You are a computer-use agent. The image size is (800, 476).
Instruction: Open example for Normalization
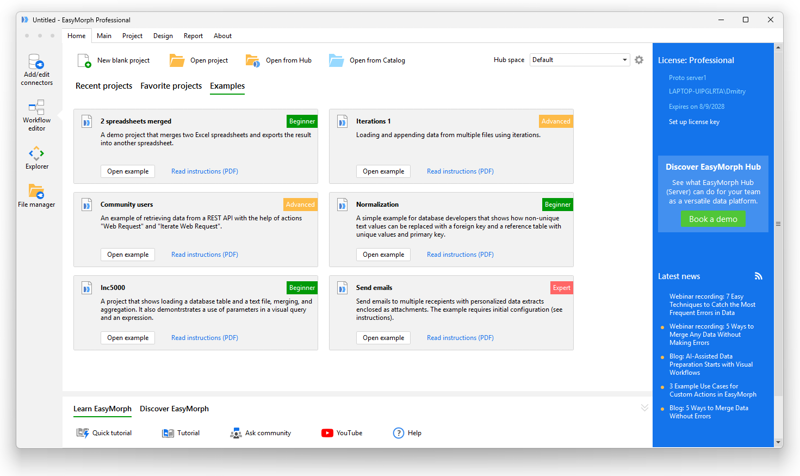383,255
